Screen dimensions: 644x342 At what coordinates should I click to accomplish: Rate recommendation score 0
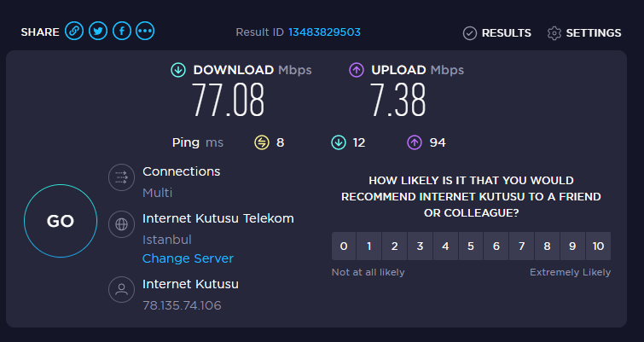point(344,246)
